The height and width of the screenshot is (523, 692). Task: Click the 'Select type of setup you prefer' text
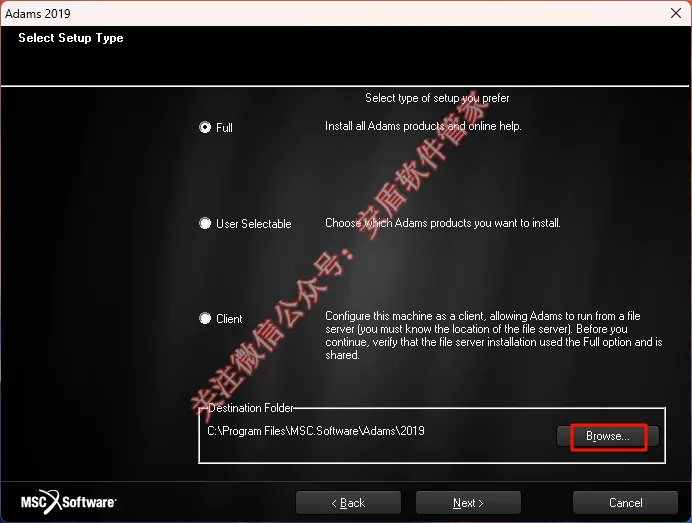(437, 98)
